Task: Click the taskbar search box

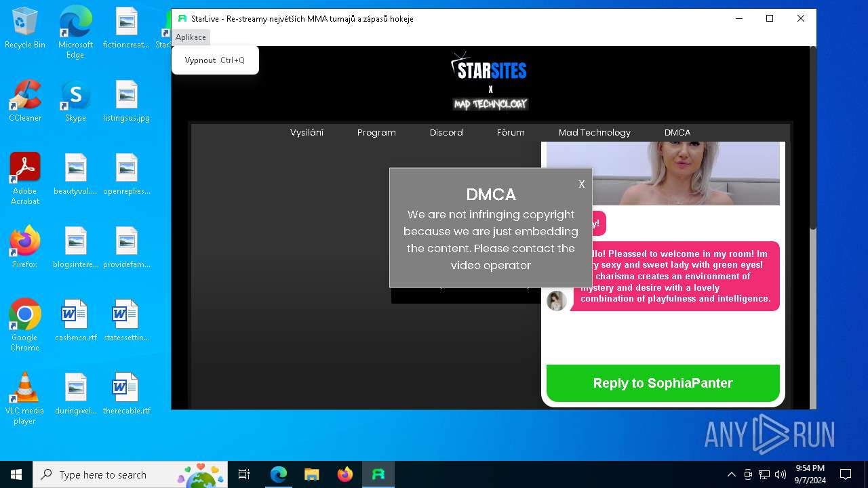Action: [132, 474]
